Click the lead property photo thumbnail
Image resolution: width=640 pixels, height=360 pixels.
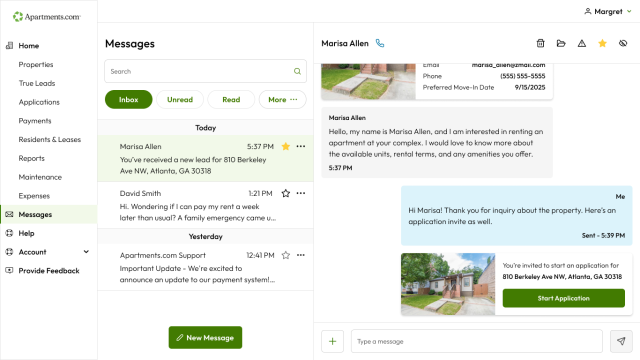[x=368, y=82]
